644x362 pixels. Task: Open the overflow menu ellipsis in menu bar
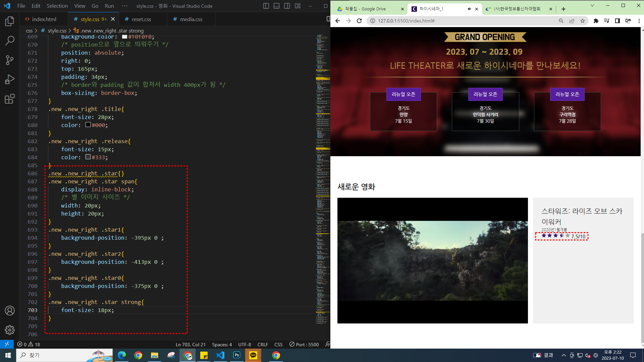pyautogui.click(x=125, y=6)
